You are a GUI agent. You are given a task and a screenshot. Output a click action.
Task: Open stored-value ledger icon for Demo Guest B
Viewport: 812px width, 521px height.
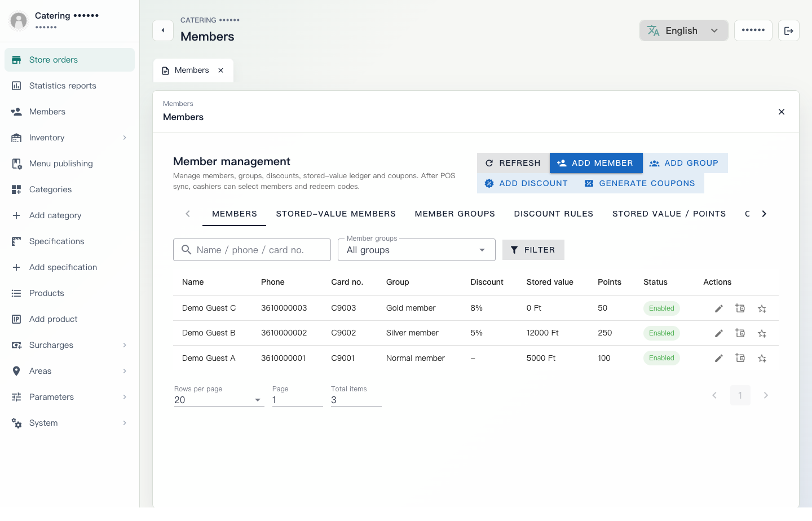740,333
